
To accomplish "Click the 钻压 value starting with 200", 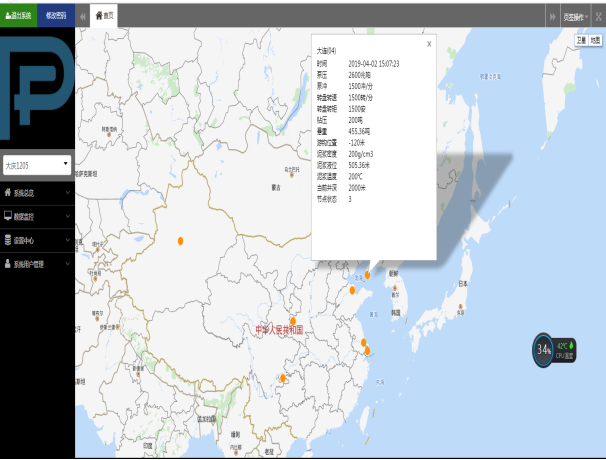I will [x=356, y=120].
